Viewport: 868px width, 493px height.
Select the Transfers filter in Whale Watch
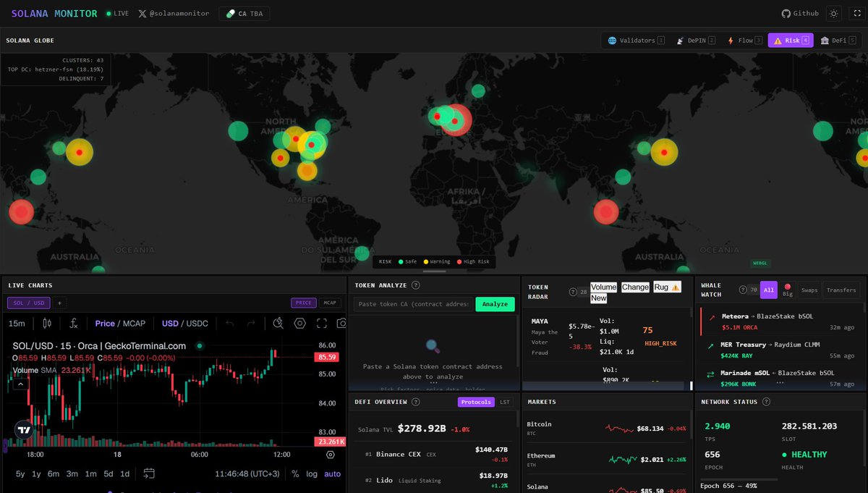841,290
